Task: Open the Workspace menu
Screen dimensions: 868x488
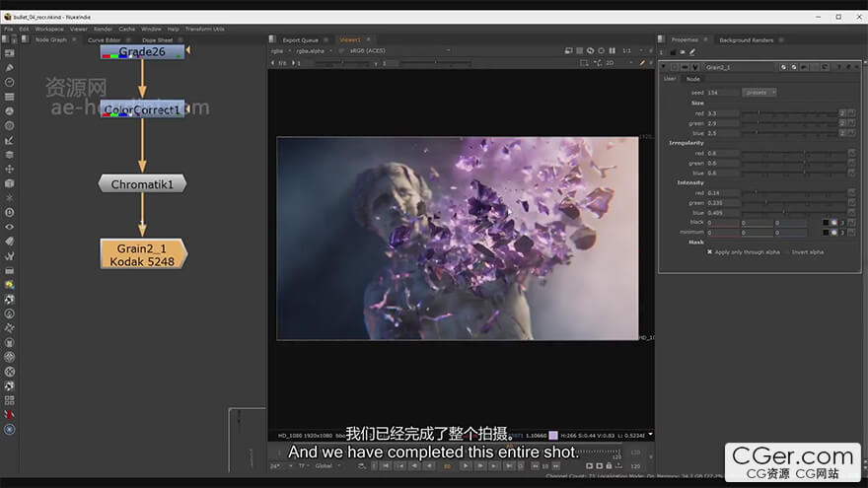Action: click(49, 29)
